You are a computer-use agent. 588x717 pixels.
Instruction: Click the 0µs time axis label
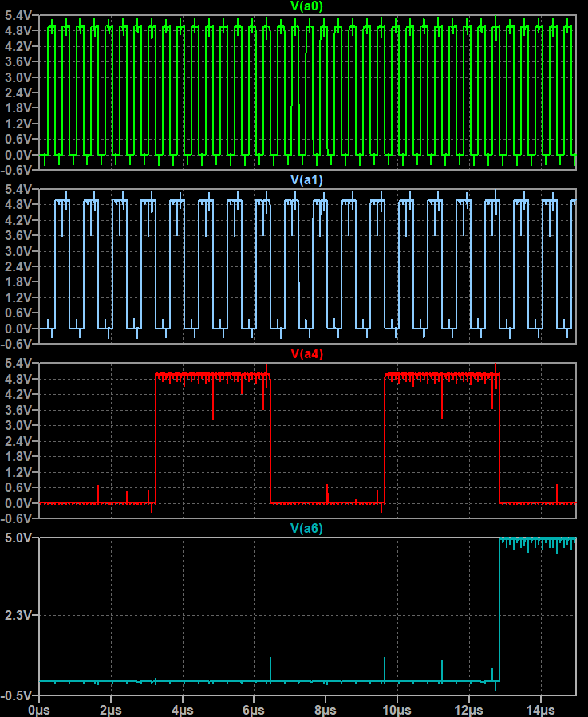(39, 710)
